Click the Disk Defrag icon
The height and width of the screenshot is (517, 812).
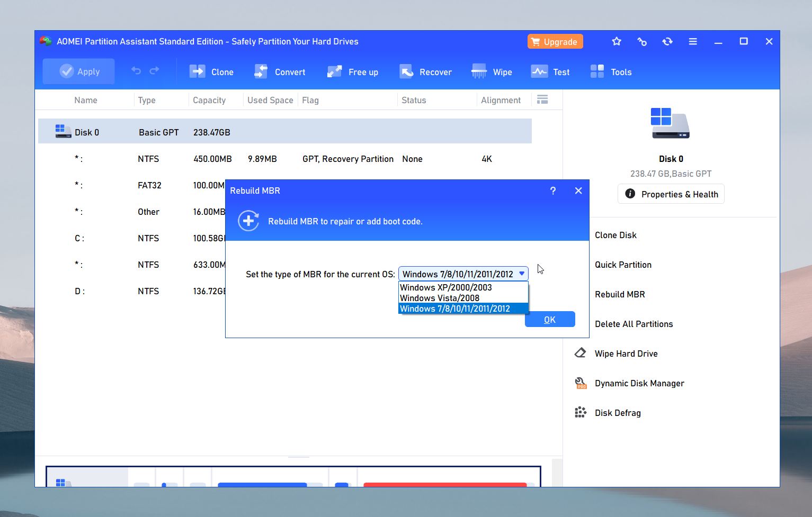581,412
